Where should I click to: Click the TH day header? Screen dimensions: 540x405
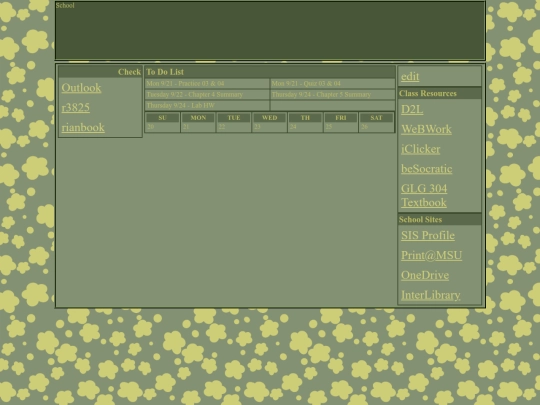coord(305,118)
